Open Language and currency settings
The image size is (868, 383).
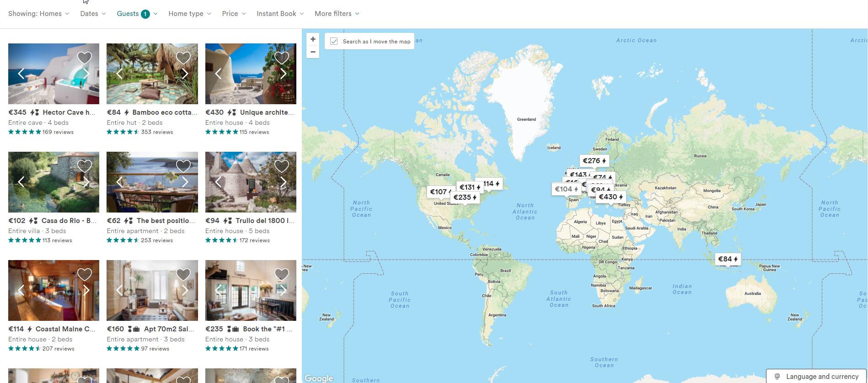tap(817, 377)
